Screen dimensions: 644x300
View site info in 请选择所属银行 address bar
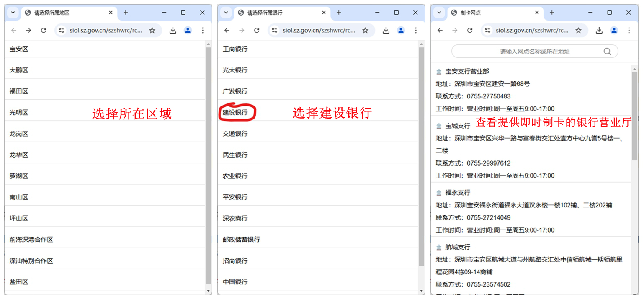click(x=275, y=30)
